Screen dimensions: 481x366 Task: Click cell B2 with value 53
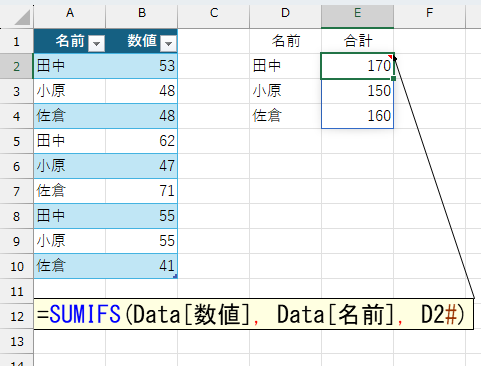[142, 66]
